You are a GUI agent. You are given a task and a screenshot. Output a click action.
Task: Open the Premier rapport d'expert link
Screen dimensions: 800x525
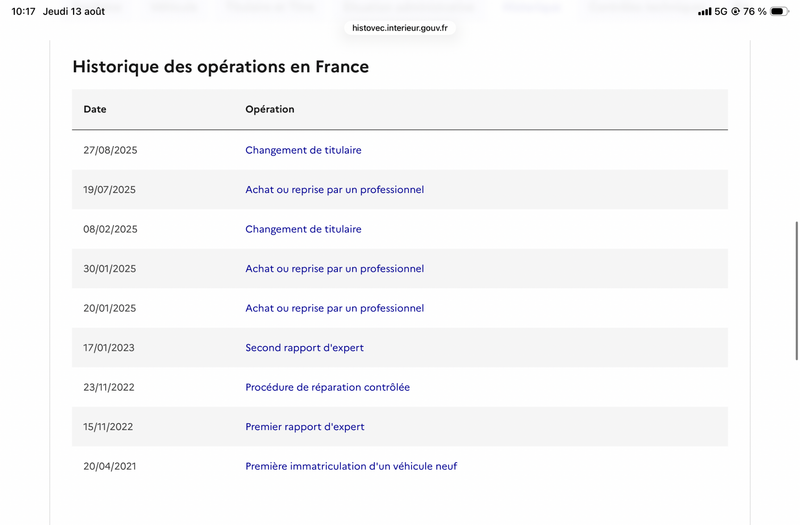(305, 427)
